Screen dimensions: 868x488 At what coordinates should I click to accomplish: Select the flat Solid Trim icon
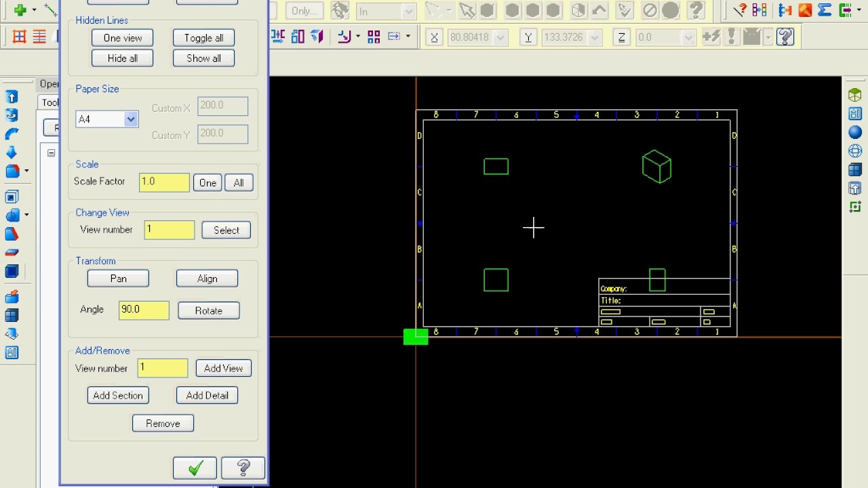pos(12,253)
